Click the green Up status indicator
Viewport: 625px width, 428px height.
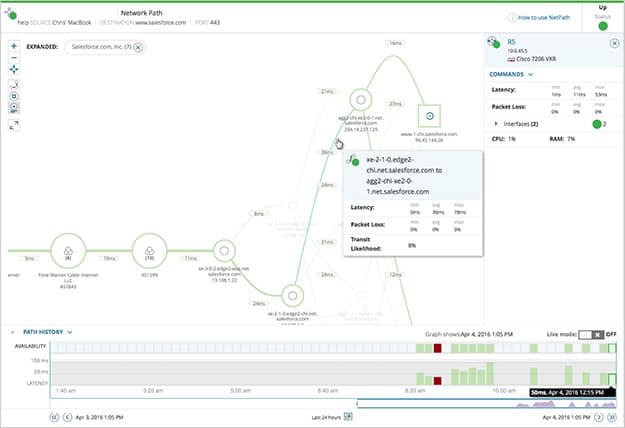(603, 26)
